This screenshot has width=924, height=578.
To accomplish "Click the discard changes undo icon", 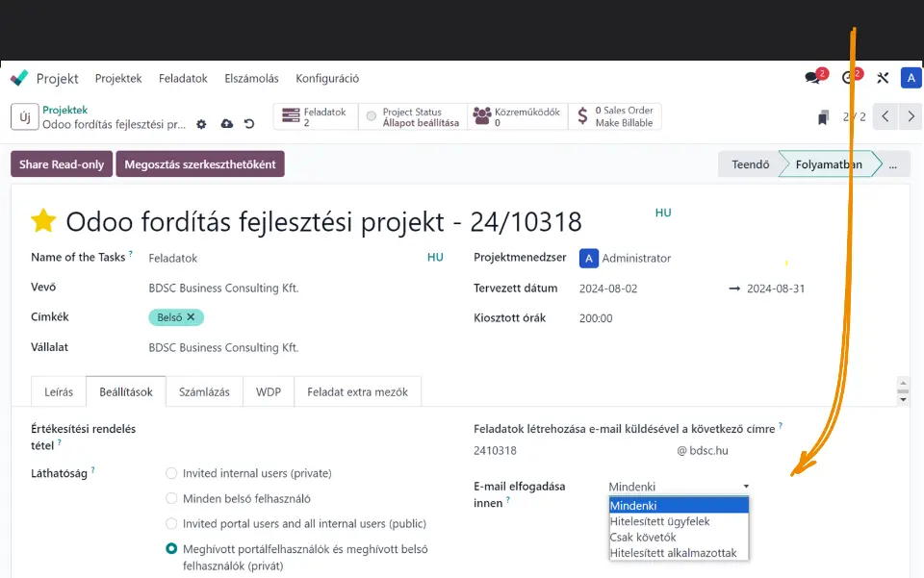I will pos(249,124).
